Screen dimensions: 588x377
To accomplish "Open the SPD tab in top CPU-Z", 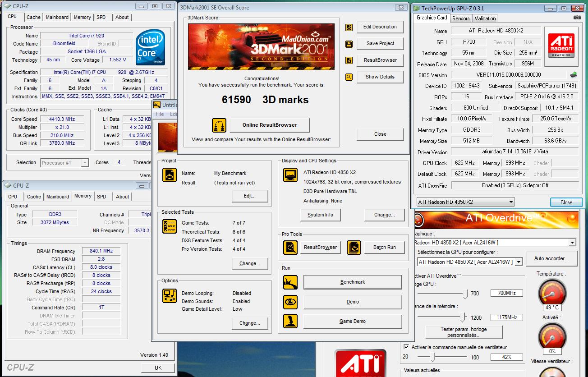I will (x=101, y=17).
